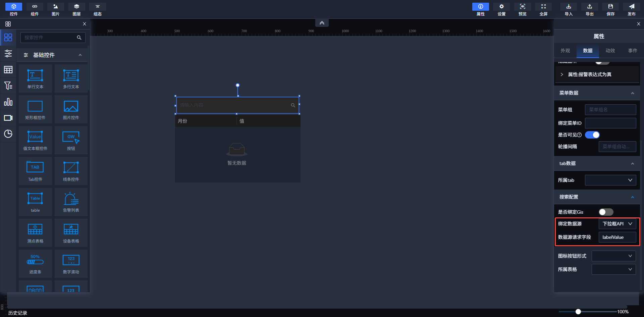Click the 绑定菜单ID input field
This screenshot has width=644, height=317.
coord(610,123)
